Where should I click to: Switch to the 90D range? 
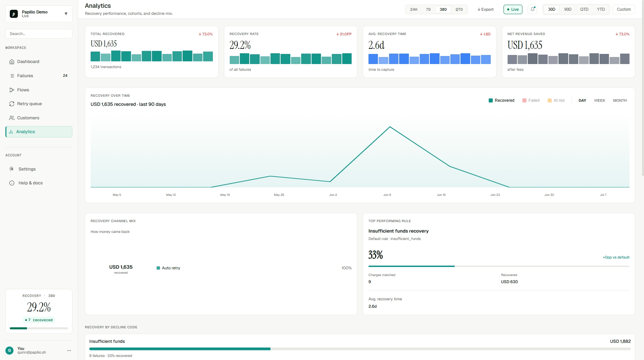coord(568,9)
